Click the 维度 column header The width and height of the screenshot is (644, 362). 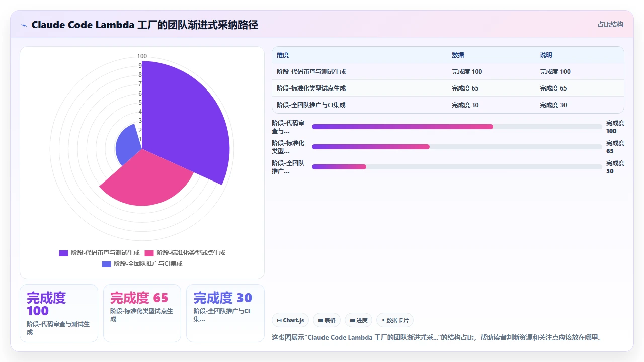[x=283, y=55]
